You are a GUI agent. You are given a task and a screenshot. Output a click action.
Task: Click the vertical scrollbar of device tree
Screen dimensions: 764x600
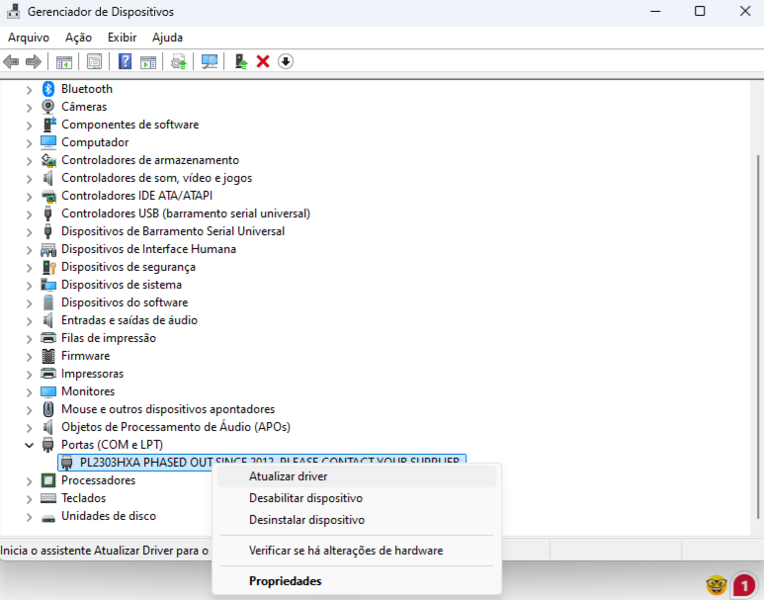758,336
